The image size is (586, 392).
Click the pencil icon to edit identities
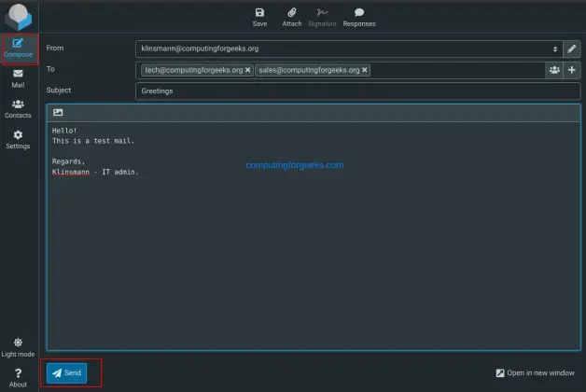pyautogui.click(x=572, y=49)
